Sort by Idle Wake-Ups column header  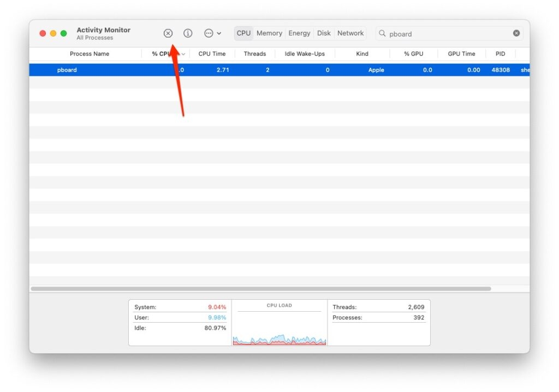click(x=305, y=54)
